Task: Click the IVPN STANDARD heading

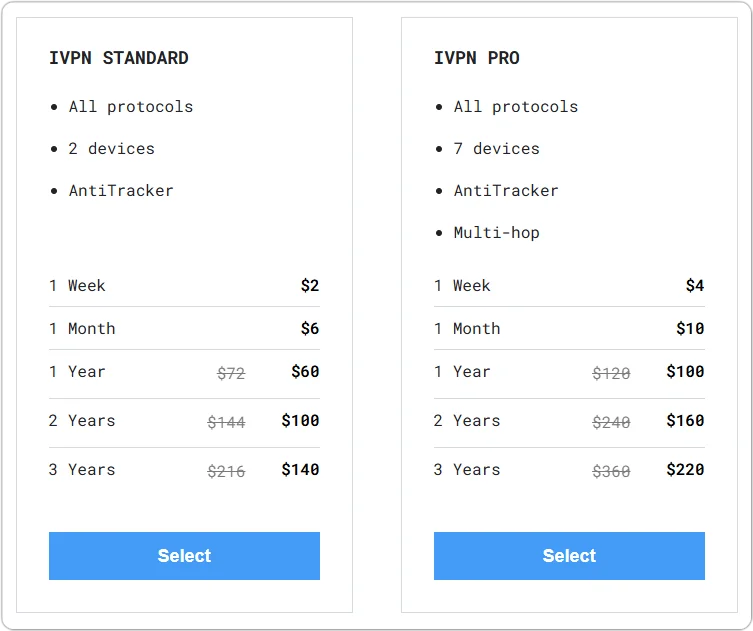Action: (x=119, y=58)
